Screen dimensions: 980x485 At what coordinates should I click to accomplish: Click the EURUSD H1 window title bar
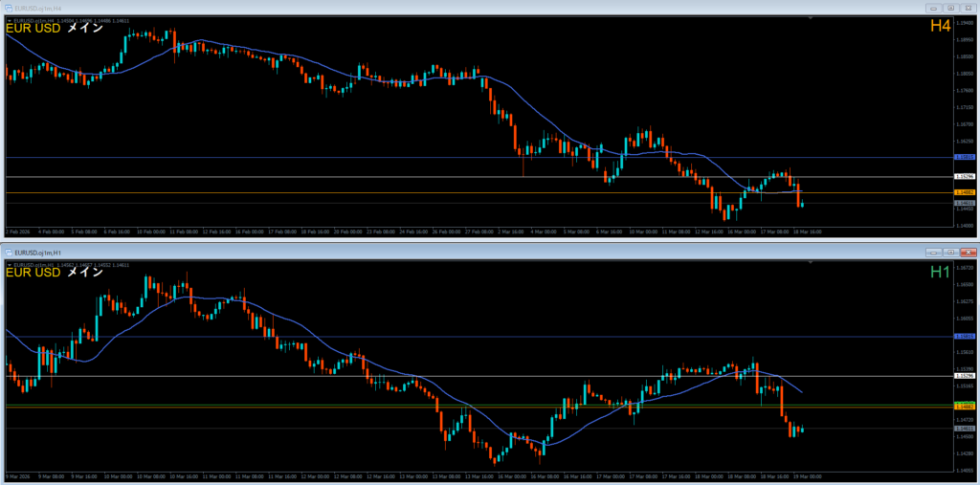(383, 252)
